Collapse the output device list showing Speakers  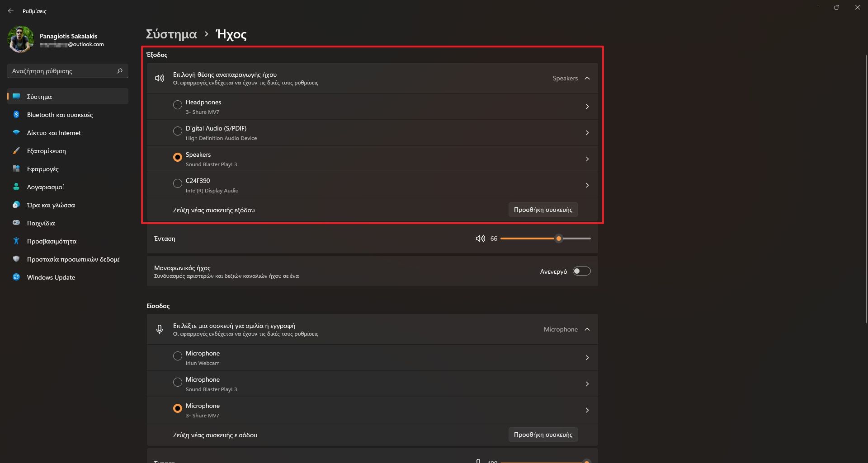[587, 78]
